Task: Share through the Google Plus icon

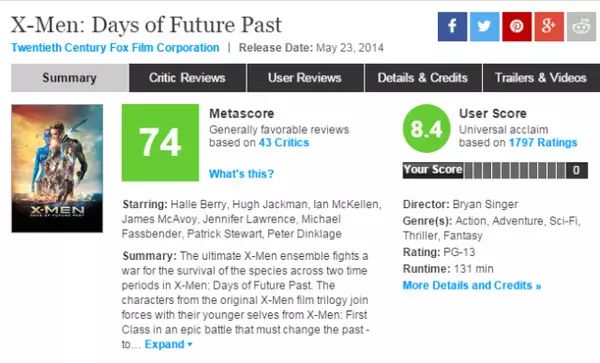Action: click(x=549, y=26)
